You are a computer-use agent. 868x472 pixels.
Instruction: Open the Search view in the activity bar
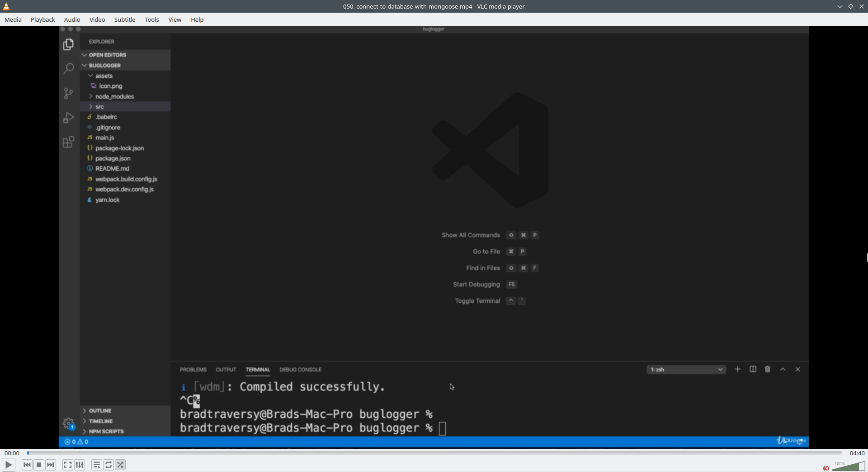68,68
